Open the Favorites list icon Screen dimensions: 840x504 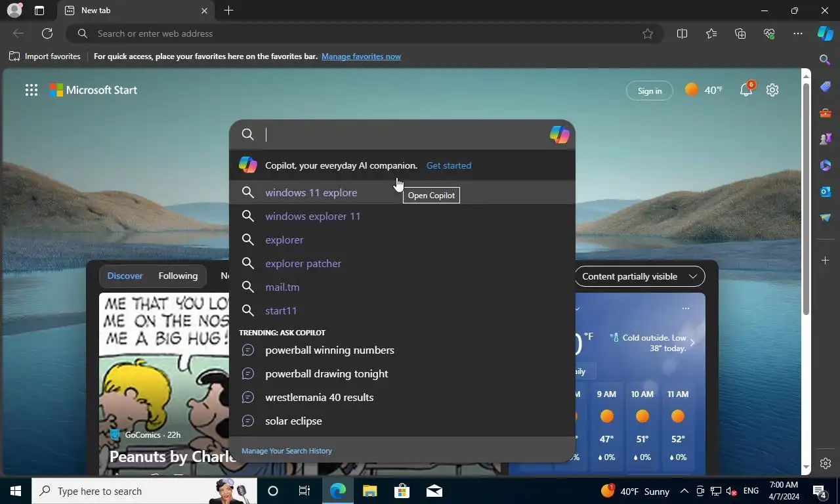point(711,33)
